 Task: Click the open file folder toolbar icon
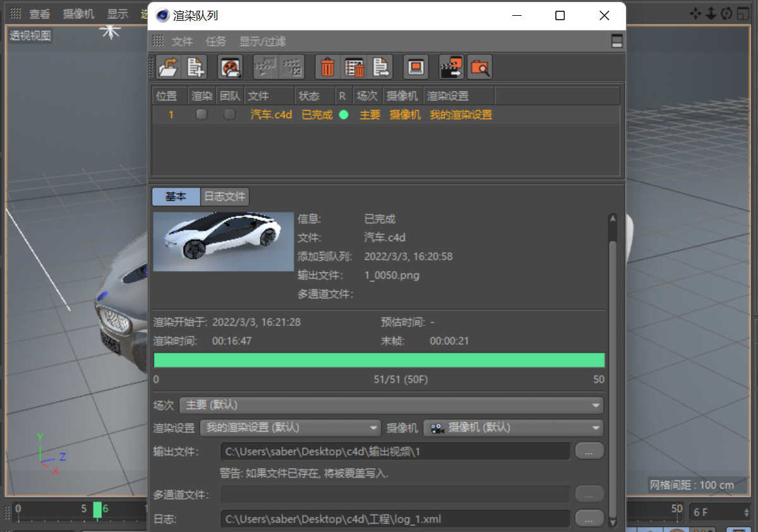tap(168, 67)
